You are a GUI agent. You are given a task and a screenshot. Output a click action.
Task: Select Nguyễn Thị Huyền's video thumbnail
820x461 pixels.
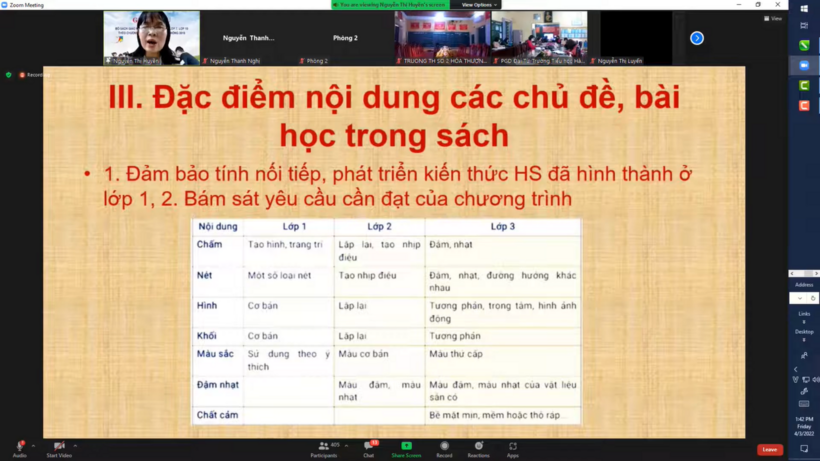click(x=151, y=37)
